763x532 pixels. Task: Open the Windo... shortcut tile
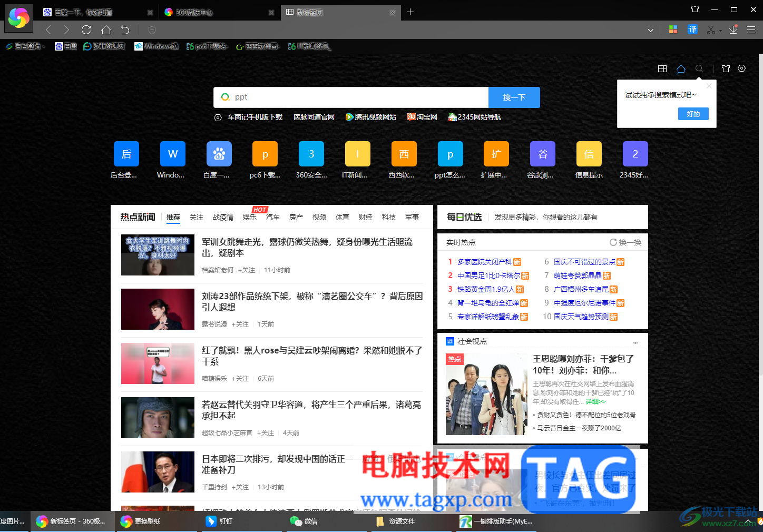click(173, 154)
